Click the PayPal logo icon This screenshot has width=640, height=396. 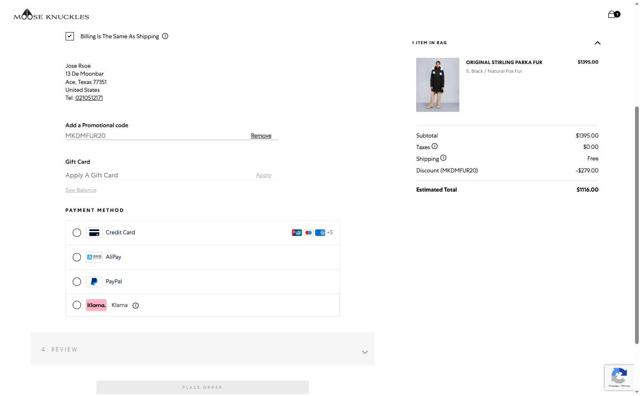tap(94, 282)
